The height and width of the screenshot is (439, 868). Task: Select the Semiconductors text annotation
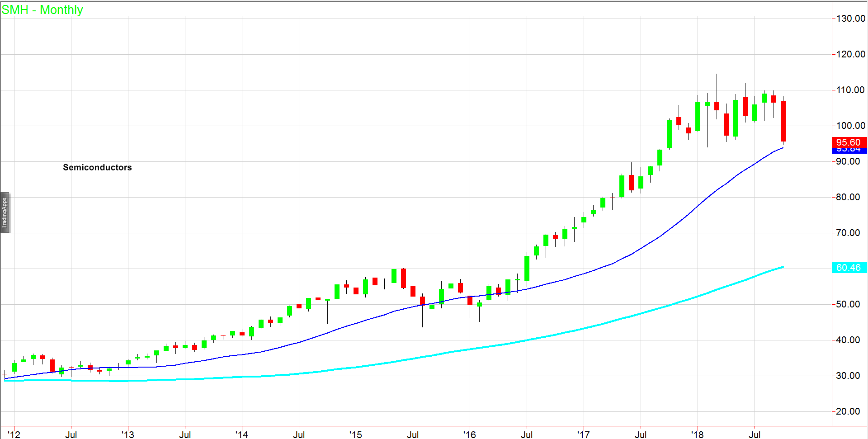pos(97,167)
